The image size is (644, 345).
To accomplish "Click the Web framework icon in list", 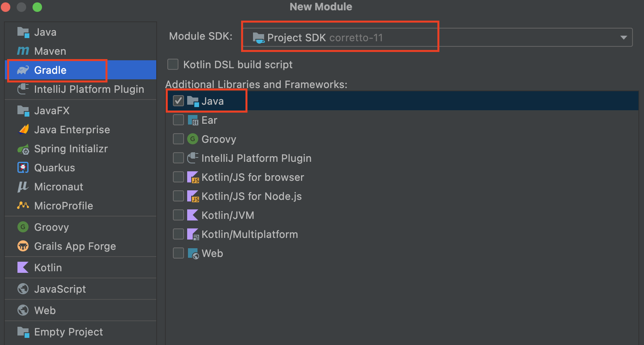I will 193,253.
